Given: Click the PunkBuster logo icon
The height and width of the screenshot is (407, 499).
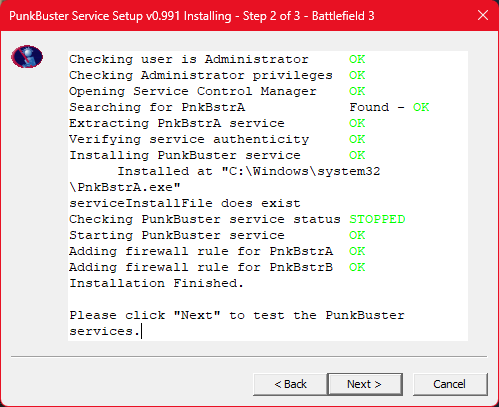Looking at the screenshot, I should tap(27, 57).
